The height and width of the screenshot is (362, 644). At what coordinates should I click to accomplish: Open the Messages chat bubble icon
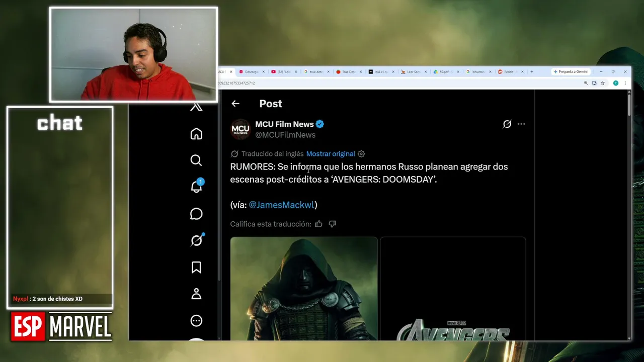196,214
